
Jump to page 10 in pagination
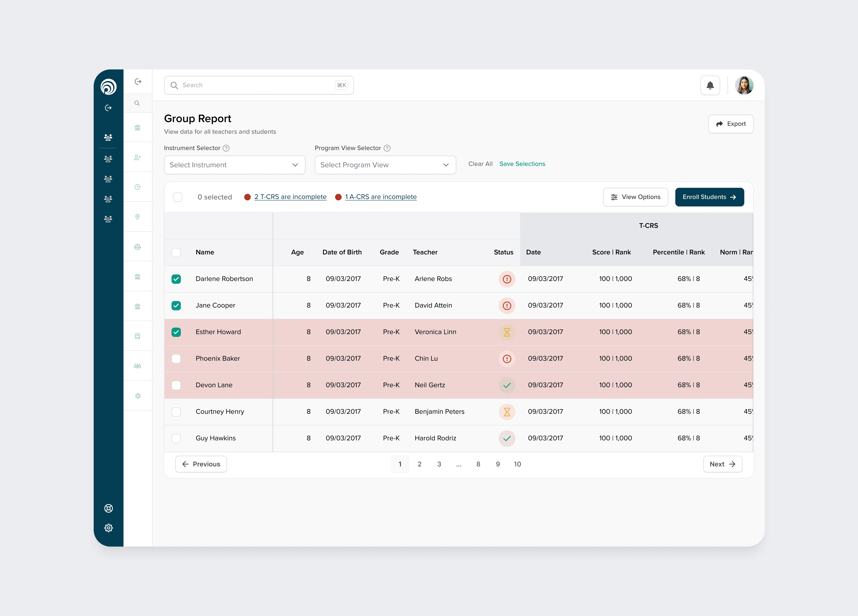[517, 464]
